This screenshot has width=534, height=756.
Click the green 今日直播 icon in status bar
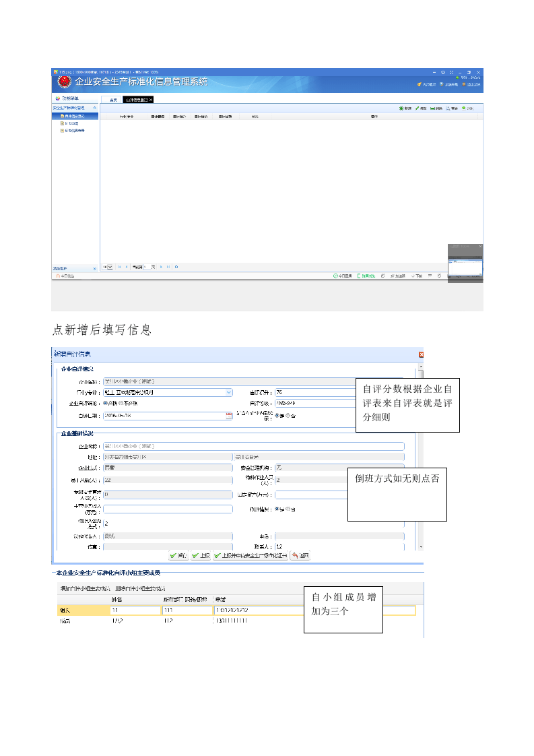tap(335, 276)
